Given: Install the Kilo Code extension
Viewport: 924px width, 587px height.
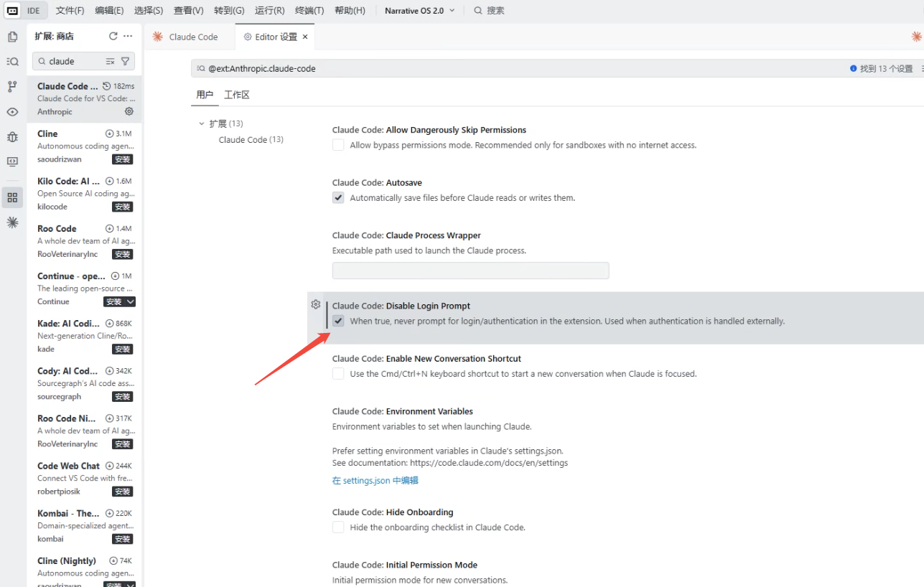Looking at the screenshot, I should [123, 207].
